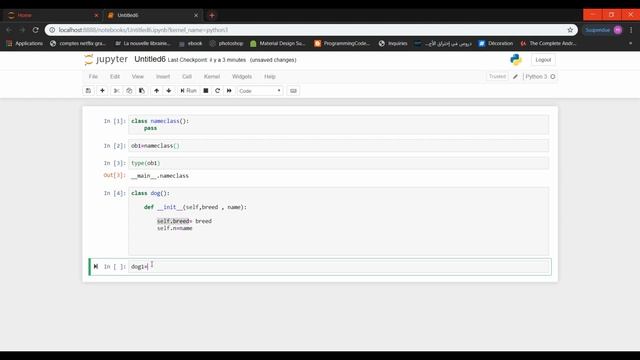The image size is (640, 360).
Task: Move selected cell up arrow
Action: (156, 91)
